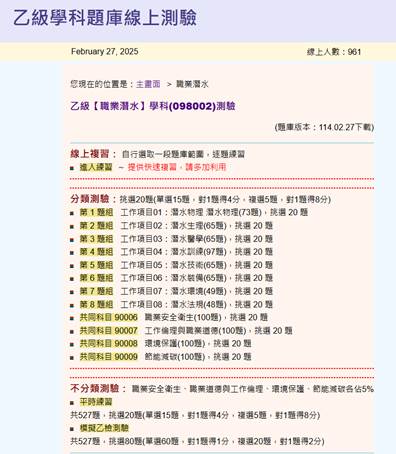
Task: Click the 乙級【職業潛水】學科(098002)測驗 heading
Action: 153,106
